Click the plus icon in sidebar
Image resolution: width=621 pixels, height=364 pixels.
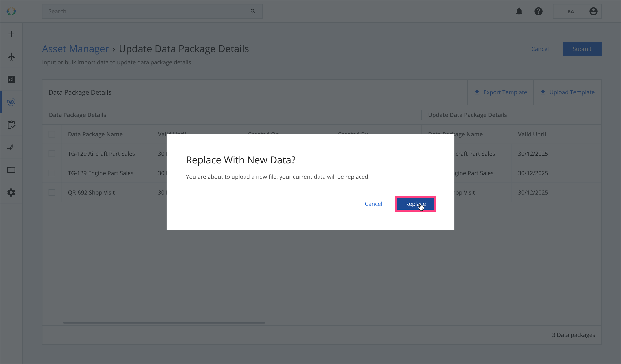pyautogui.click(x=11, y=34)
